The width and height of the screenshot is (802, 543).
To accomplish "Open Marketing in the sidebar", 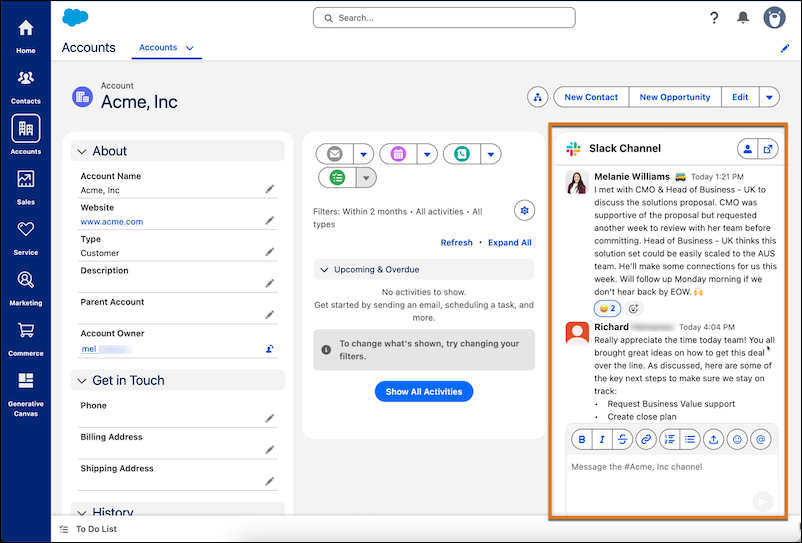I will point(26,288).
